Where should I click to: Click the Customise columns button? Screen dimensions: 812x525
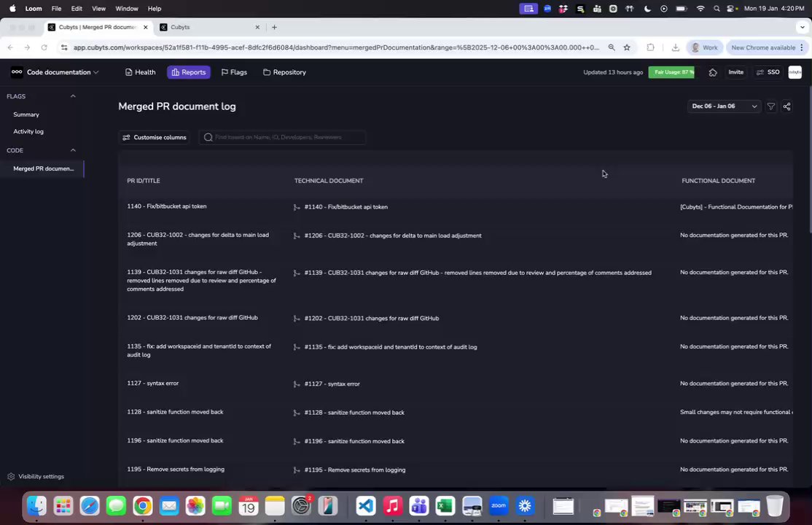click(155, 137)
